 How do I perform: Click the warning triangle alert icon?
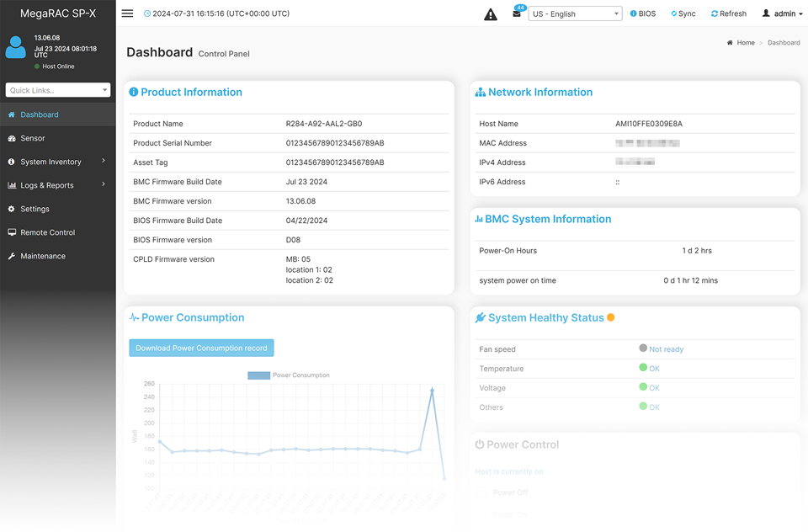tap(491, 13)
